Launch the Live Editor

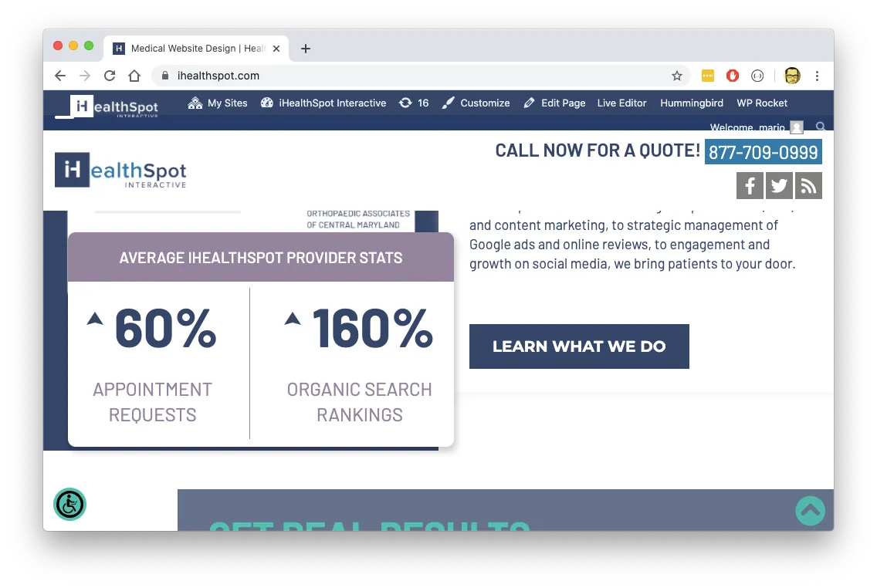coord(622,103)
